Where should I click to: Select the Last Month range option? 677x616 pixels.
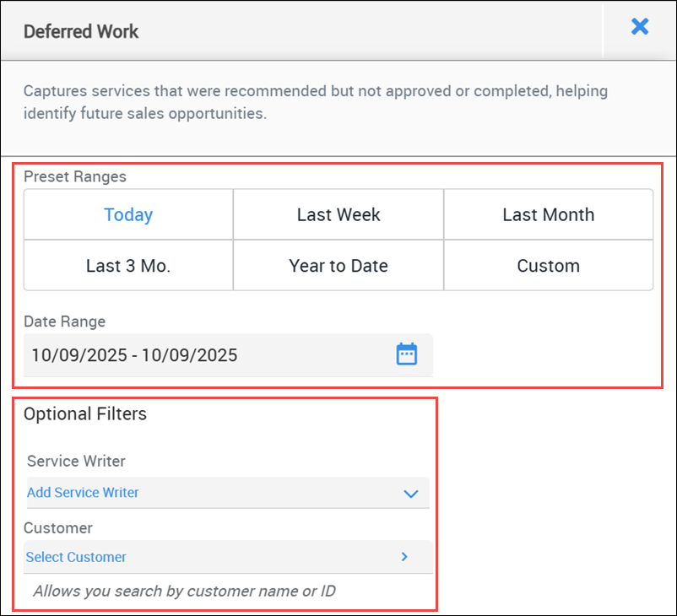coord(548,214)
